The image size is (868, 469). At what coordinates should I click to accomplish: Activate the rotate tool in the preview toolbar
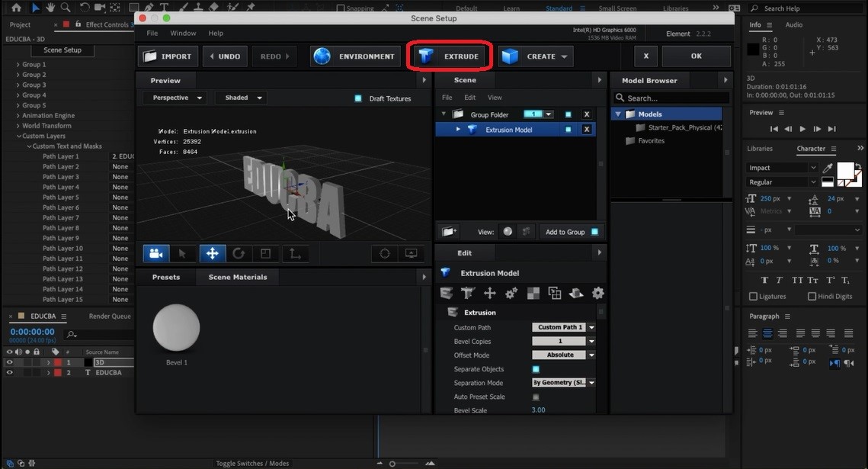pyautogui.click(x=240, y=252)
